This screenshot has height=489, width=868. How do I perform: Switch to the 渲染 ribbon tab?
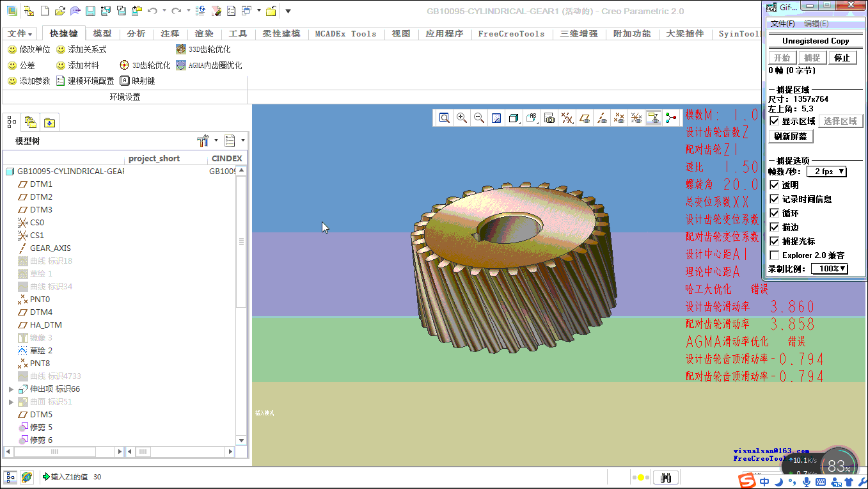pyautogui.click(x=204, y=34)
